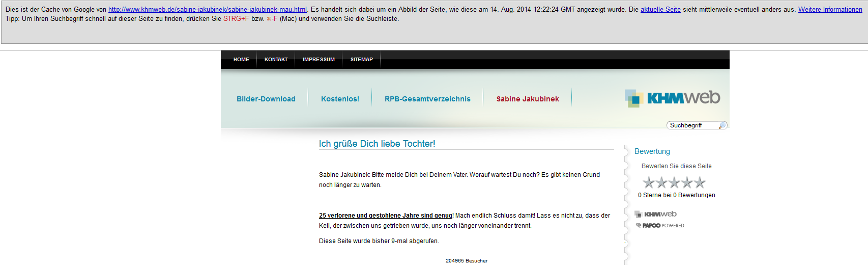Click the small KHMweb sidebar logo
The image size is (868, 265).
[655, 214]
